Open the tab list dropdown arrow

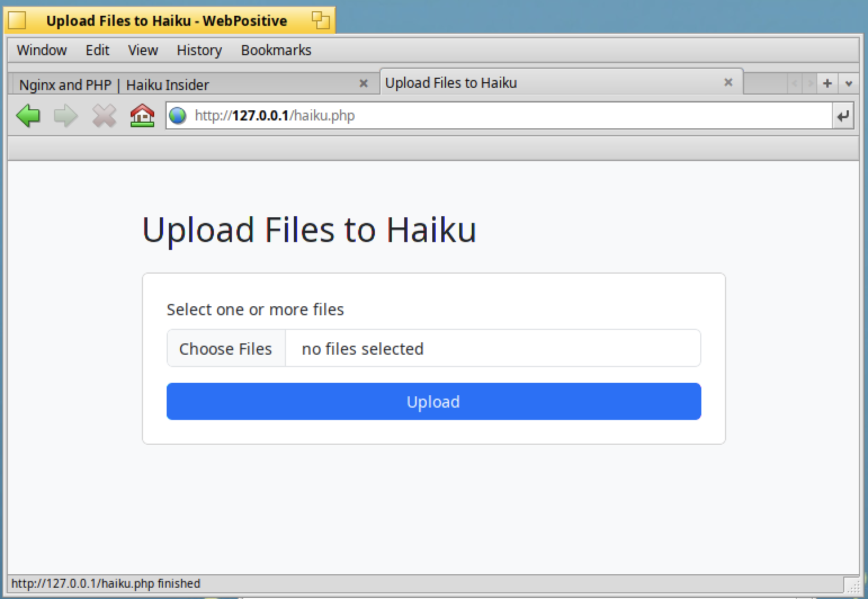848,83
